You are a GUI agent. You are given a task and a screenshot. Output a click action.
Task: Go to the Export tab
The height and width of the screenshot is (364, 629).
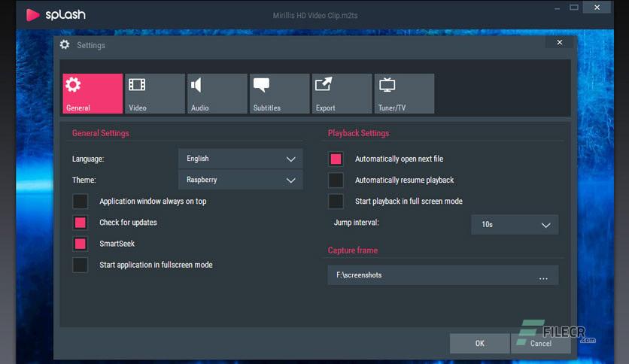coord(342,93)
